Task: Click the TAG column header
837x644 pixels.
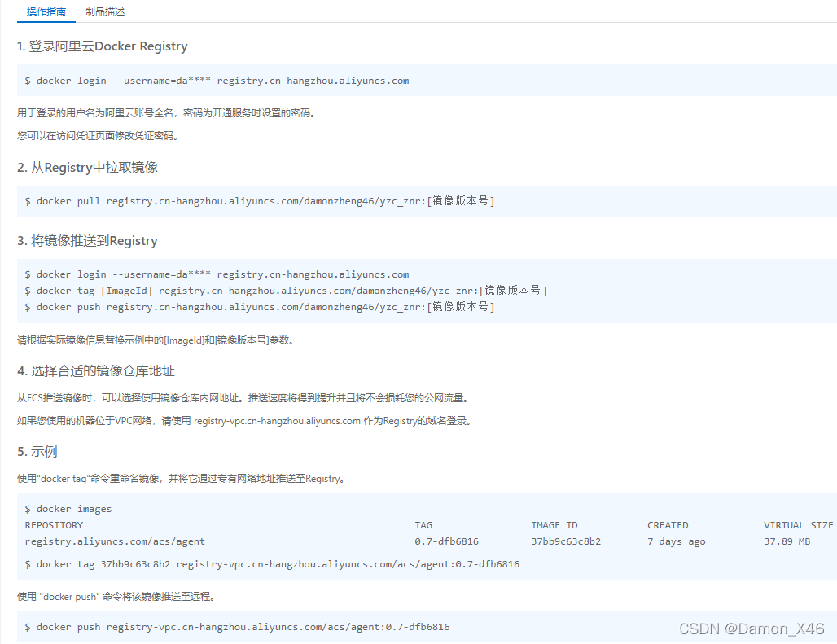Action: pos(424,526)
